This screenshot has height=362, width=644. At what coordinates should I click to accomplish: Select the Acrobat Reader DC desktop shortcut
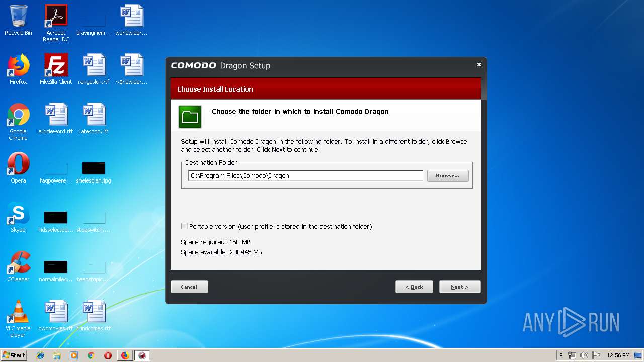(56, 23)
